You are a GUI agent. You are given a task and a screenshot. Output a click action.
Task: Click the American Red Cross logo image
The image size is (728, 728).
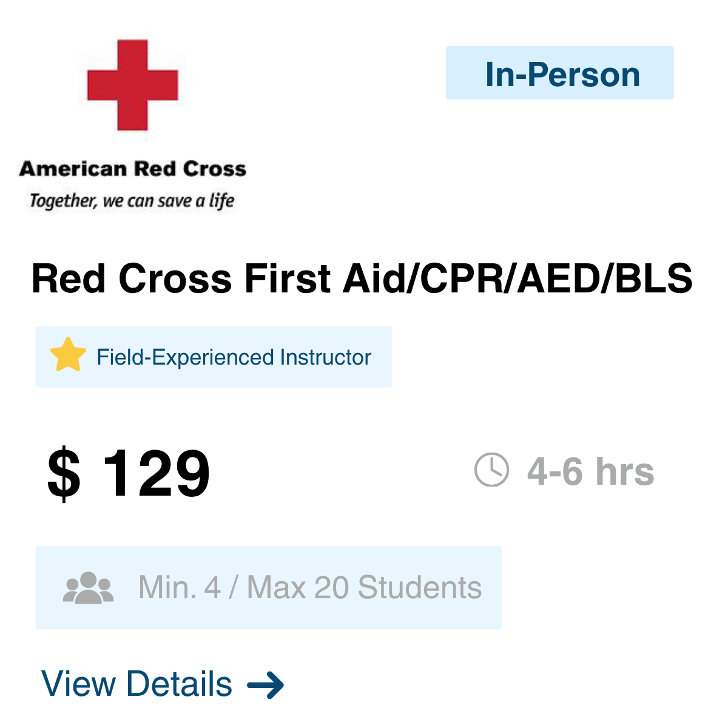pos(132,125)
